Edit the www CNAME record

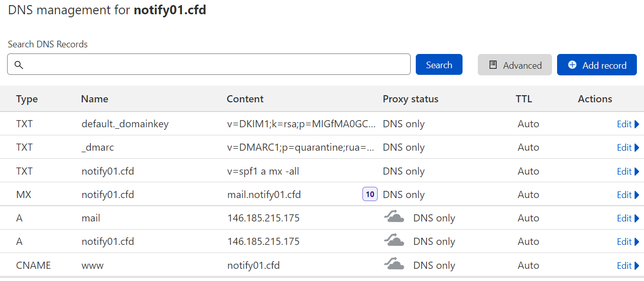click(624, 265)
